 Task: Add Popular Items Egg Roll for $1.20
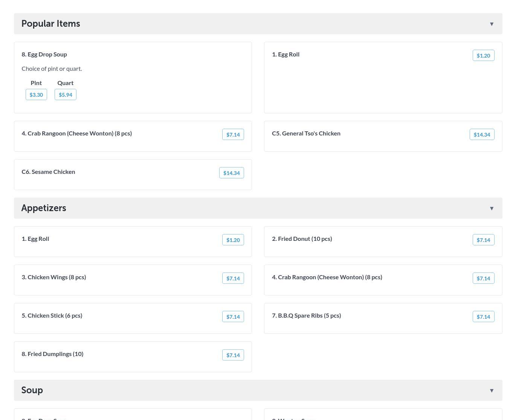pyautogui.click(x=483, y=56)
